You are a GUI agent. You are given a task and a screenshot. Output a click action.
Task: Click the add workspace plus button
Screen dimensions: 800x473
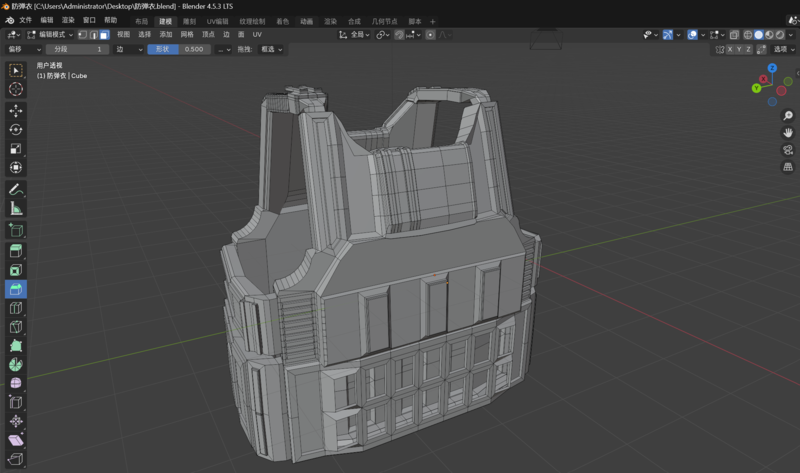tap(433, 21)
